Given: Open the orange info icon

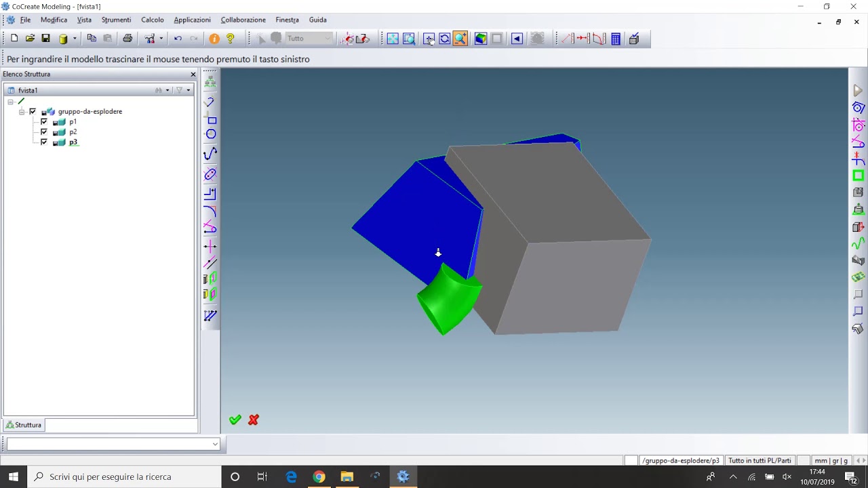Looking at the screenshot, I should click(x=214, y=39).
